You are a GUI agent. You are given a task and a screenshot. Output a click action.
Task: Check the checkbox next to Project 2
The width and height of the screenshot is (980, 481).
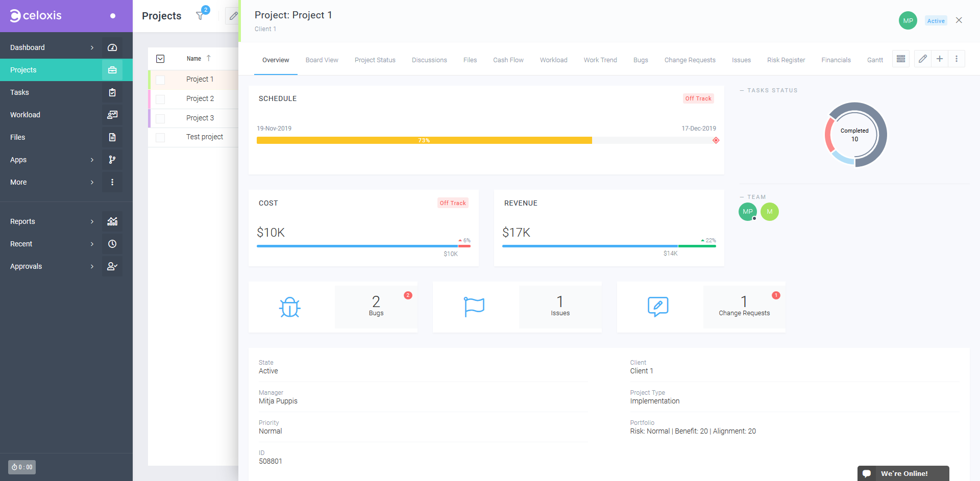[x=161, y=98]
